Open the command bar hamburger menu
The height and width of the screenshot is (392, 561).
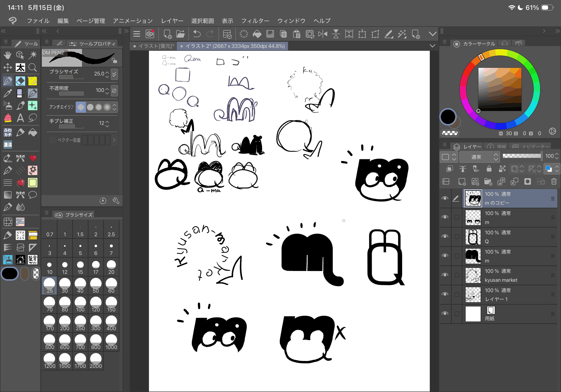coord(136,34)
